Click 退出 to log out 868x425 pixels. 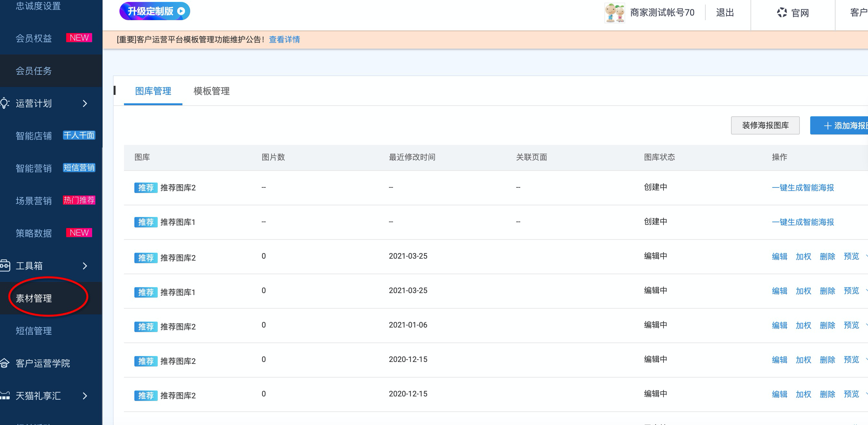coord(725,13)
